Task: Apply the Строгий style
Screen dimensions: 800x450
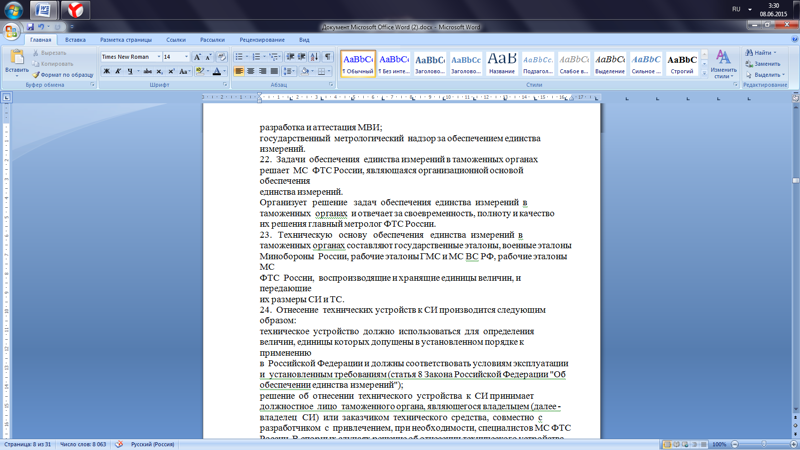Action: pyautogui.click(x=682, y=64)
